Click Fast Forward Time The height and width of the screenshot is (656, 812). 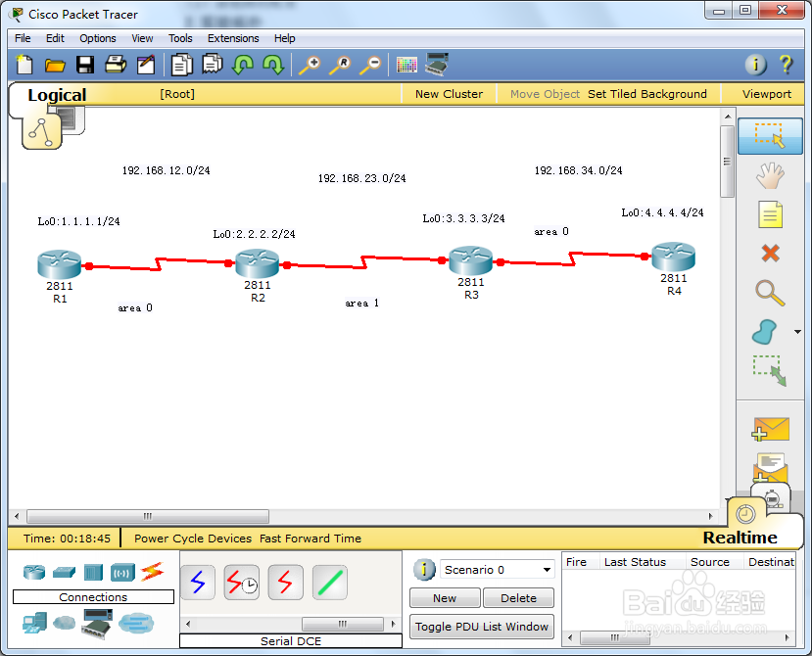pos(310,539)
